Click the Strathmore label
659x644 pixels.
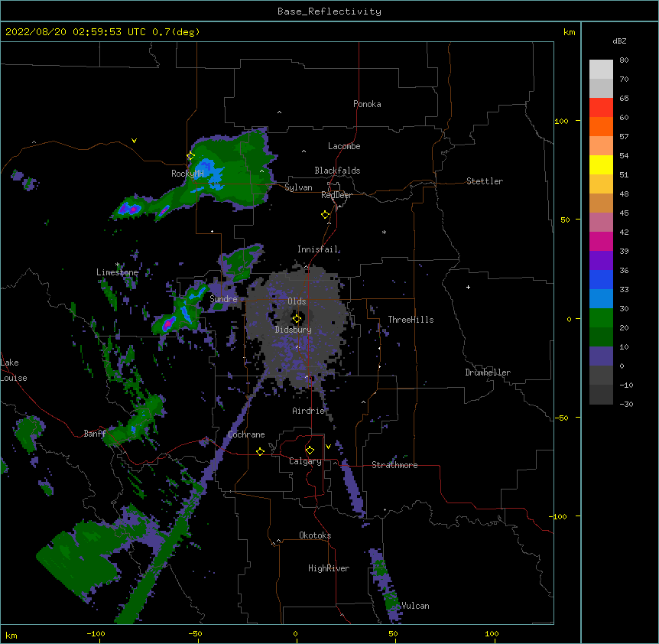click(x=394, y=465)
